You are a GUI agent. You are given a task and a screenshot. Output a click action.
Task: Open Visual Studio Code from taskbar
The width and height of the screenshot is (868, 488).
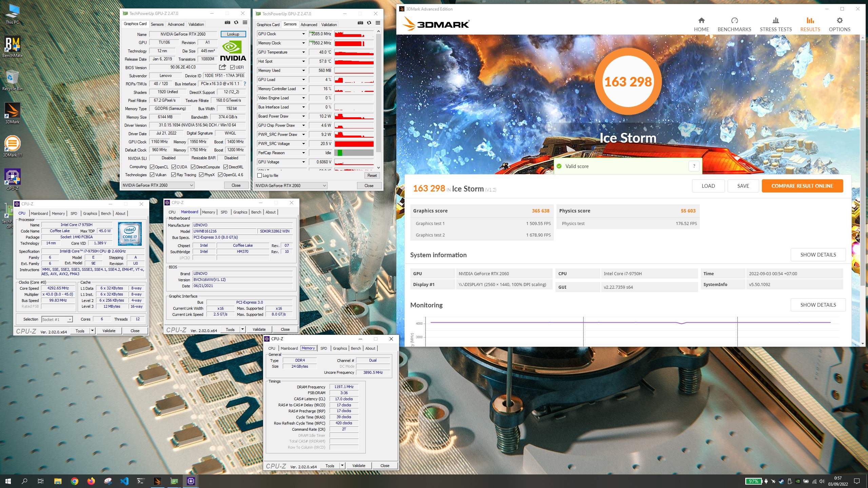(124, 481)
